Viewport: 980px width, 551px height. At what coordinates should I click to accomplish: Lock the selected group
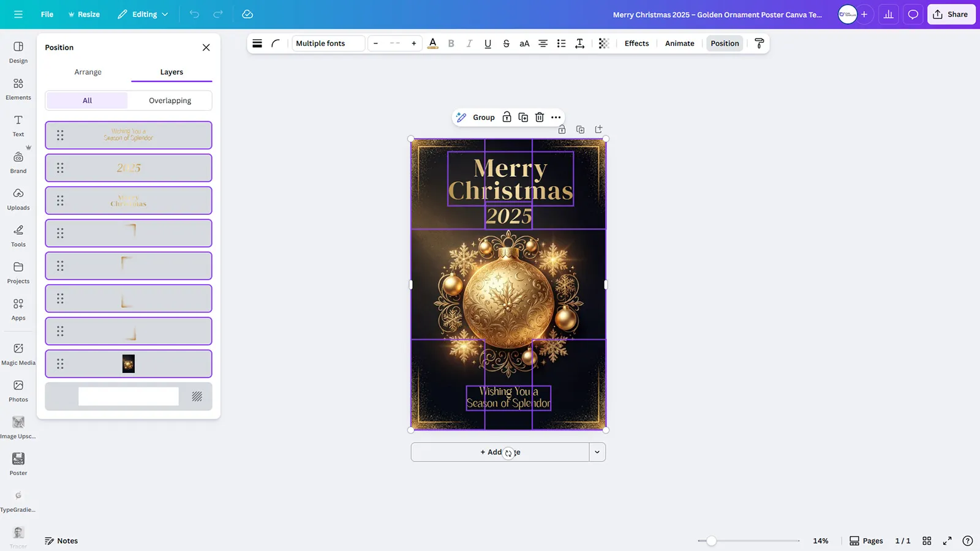click(x=507, y=117)
